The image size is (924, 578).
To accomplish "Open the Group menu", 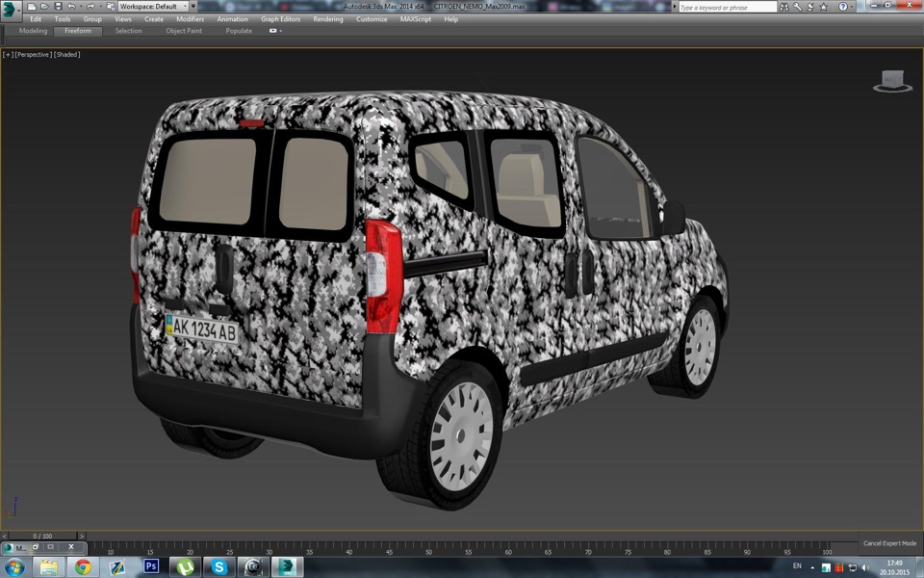I will (x=92, y=19).
